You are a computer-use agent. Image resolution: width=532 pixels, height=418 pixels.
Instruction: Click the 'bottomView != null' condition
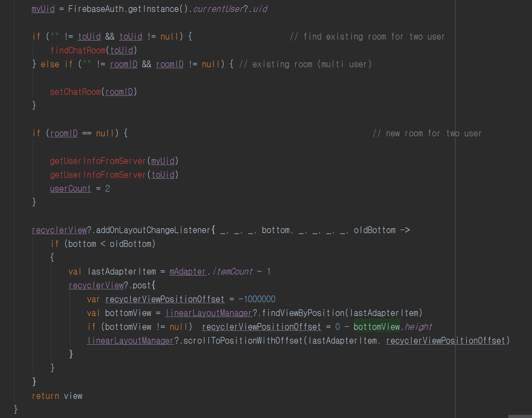point(146,327)
